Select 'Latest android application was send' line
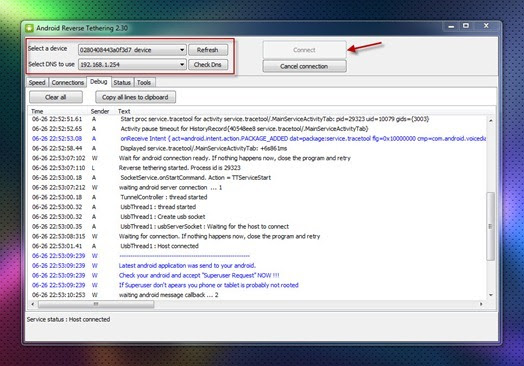524x366 pixels. point(257,266)
